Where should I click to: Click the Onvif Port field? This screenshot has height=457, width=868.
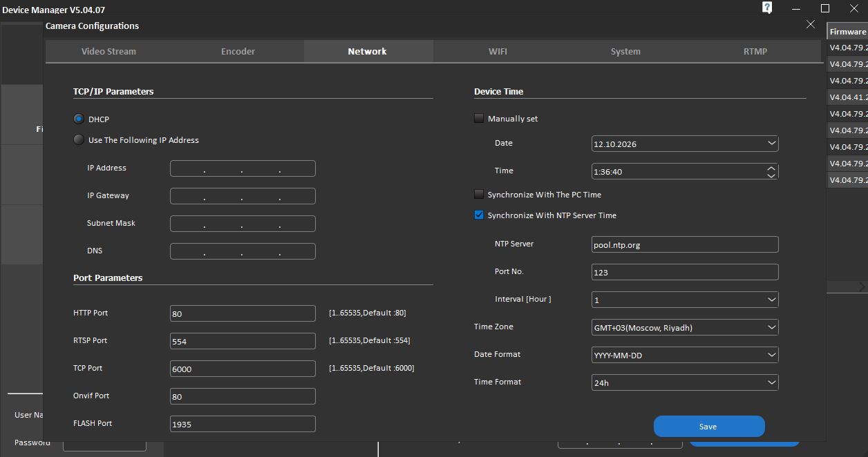(243, 396)
